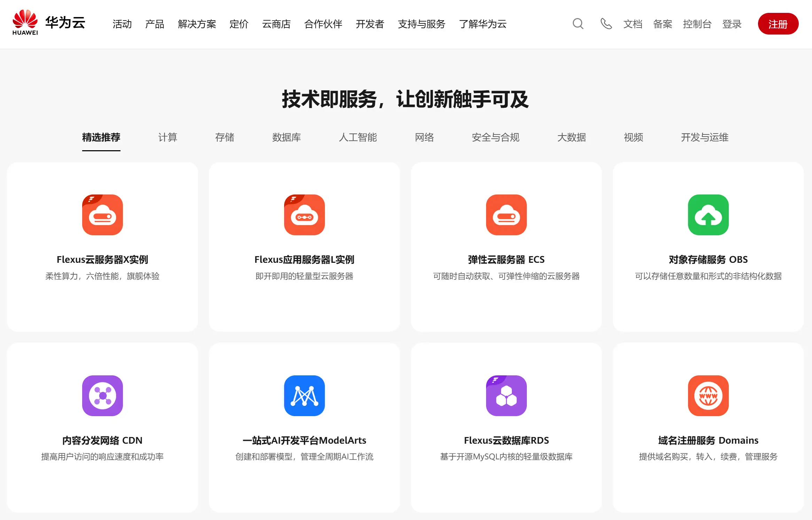Image resolution: width=812 pixels, height=520 pixels.
Task: Click the Flexus应用服务器L实例 server icon
Action: click(x=304, y=215)
